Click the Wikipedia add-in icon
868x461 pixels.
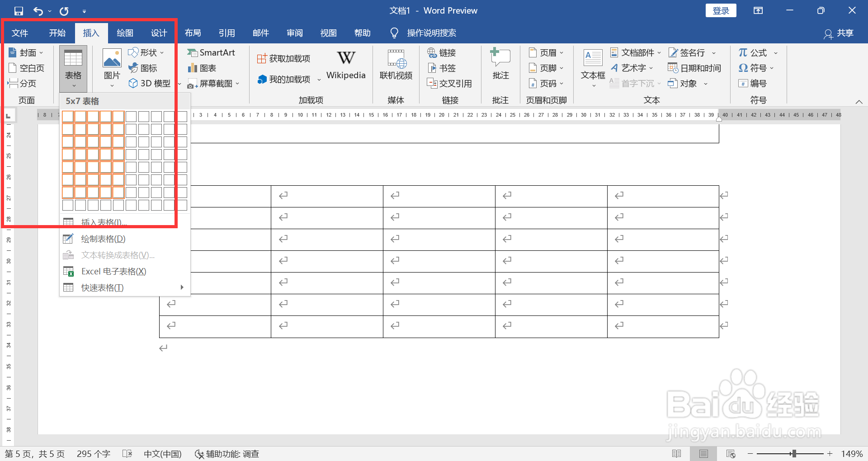click(346, 58)
